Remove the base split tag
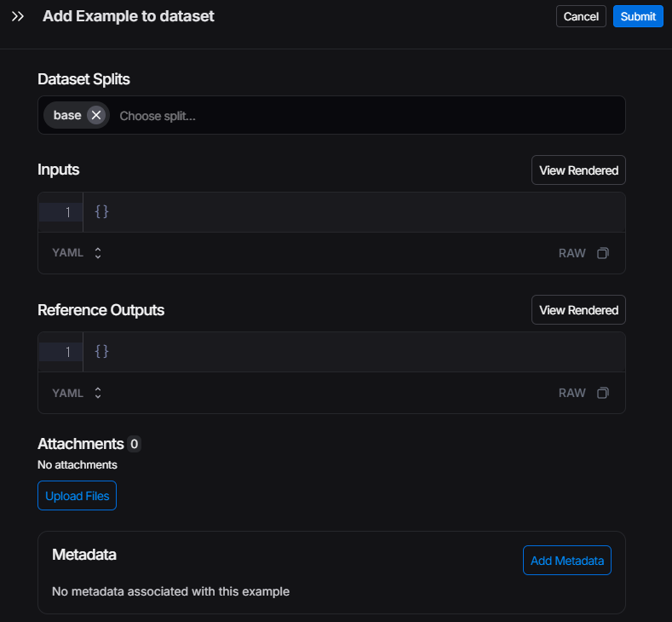This screenshot has height=622, width=672. (96, 115)
